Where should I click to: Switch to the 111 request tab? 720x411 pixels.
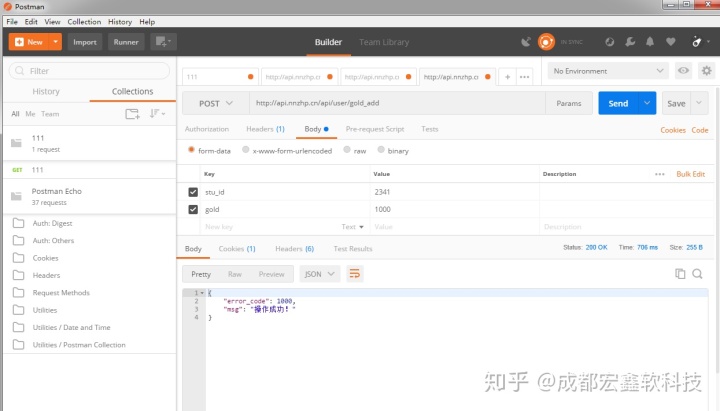coord(220,77)
